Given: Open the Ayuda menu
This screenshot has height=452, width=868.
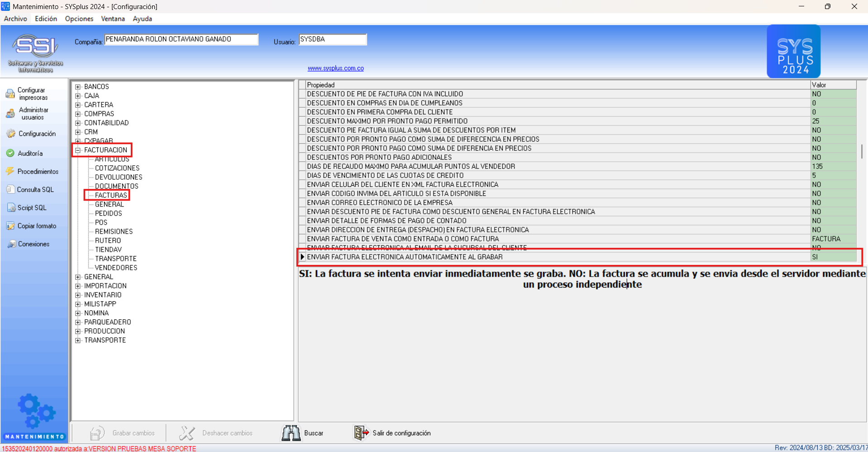Looking at the screenshot, I should pyautogui.click(x=143, y=19).
